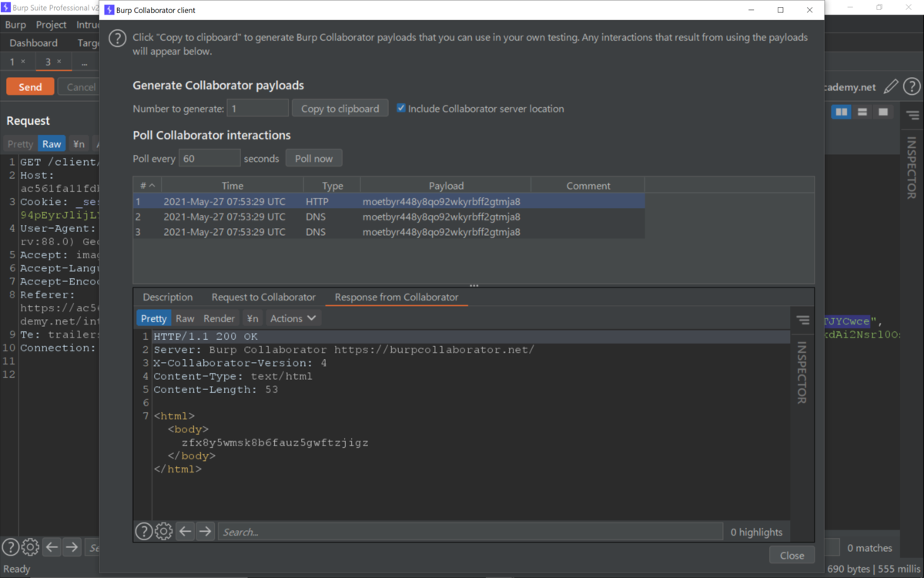Switch response view to Pretty
Viewport: 924px width, 578px height.
pyautogui.click(x=154, y=318)
